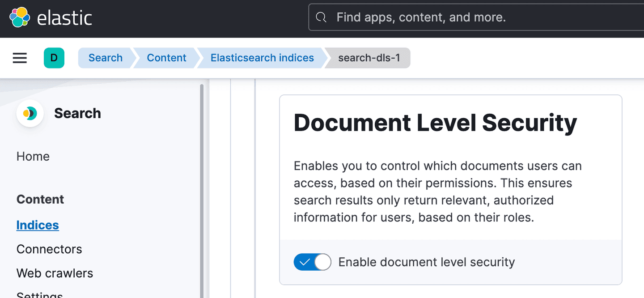Open the hamburger navigation menu

20,58
